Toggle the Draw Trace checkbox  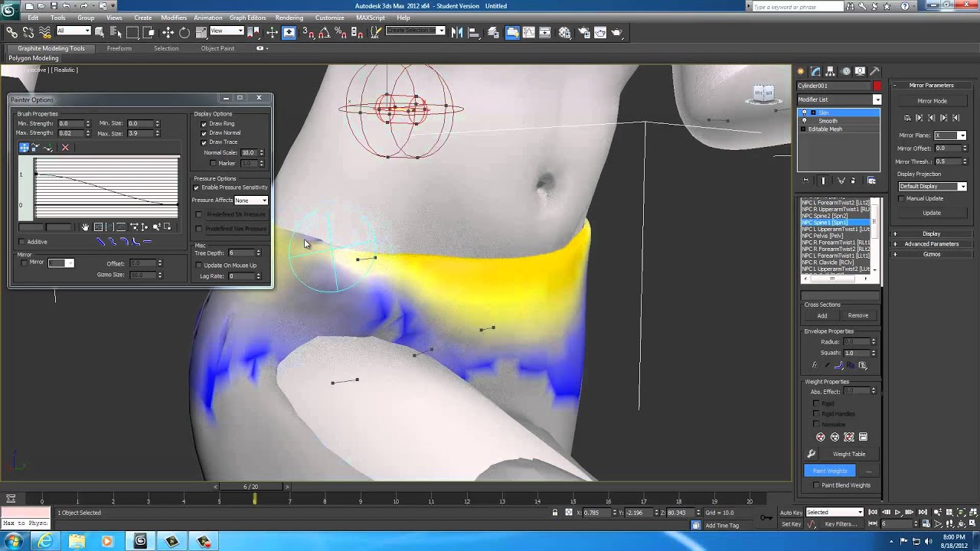[204, 142]
